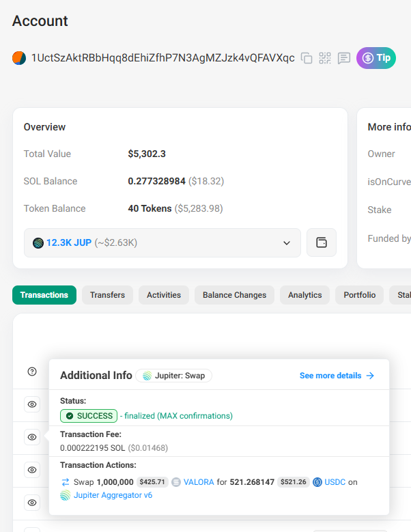Screen dimensions: 411x532
Task: Copy the account address
Action: pyautogui.click(x=307, y=58)
